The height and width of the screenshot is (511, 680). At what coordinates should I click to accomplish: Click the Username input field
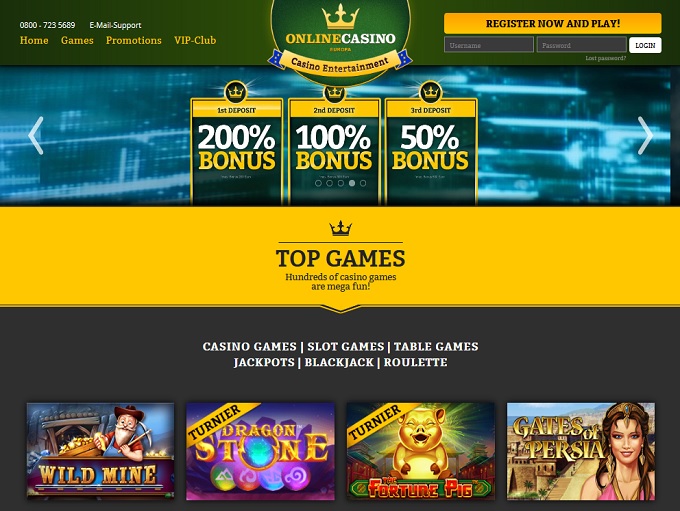click(x=489, y=45)
